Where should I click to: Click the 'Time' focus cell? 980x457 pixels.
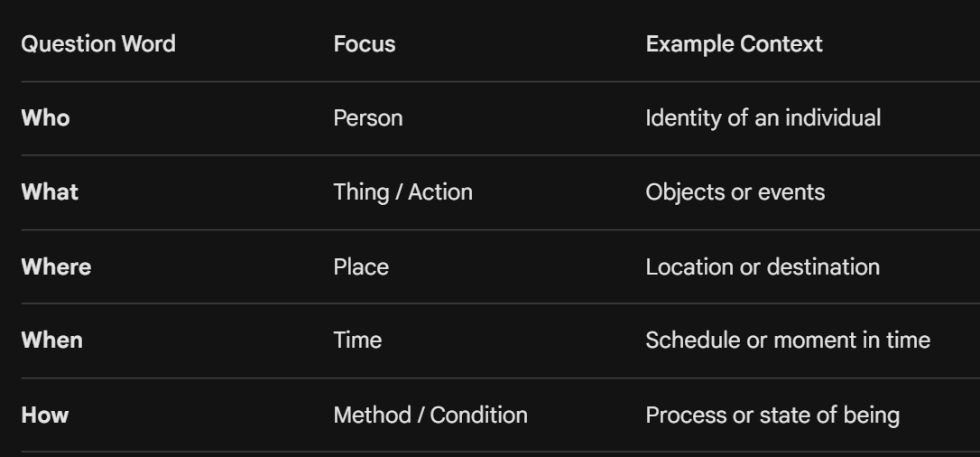click(x=356, y=340)
